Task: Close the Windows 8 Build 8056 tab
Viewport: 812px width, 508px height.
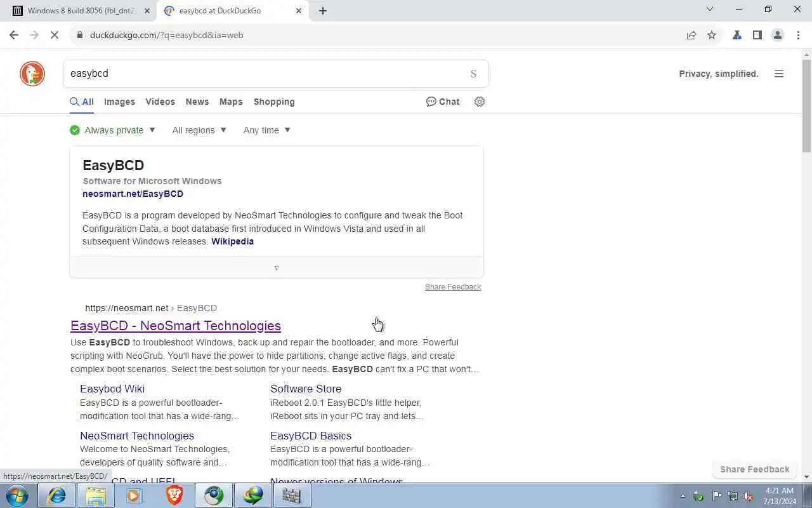Action: [x=147, y=11]
